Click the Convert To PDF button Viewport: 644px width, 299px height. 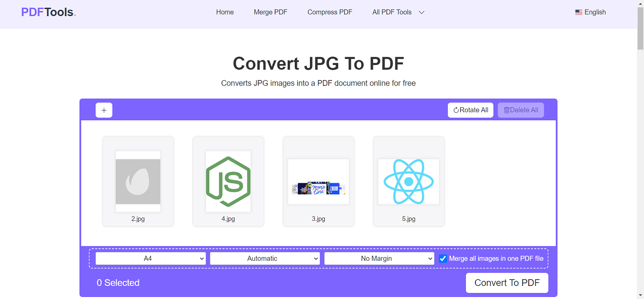507,282
